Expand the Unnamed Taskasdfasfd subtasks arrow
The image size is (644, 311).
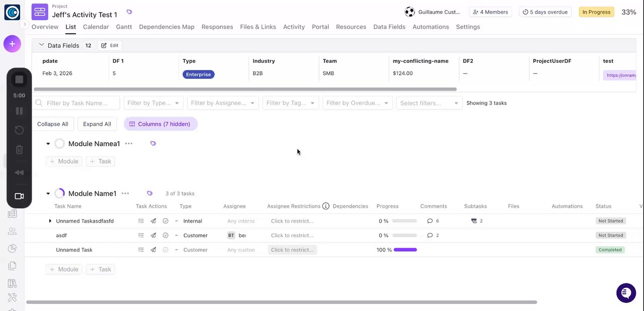pos(50,221)
